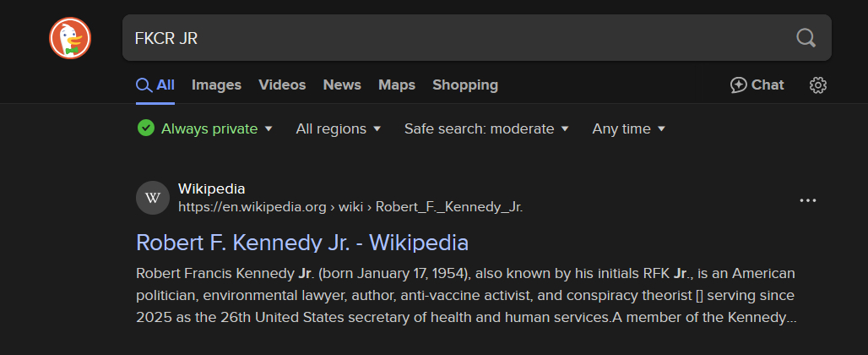868x355 pixels.
Task: Open search settings gear icon
Action: click(817, 85)
